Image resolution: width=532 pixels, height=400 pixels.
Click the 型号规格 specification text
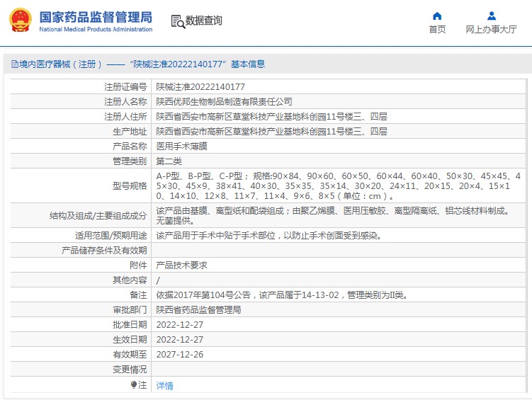(339, 185)
